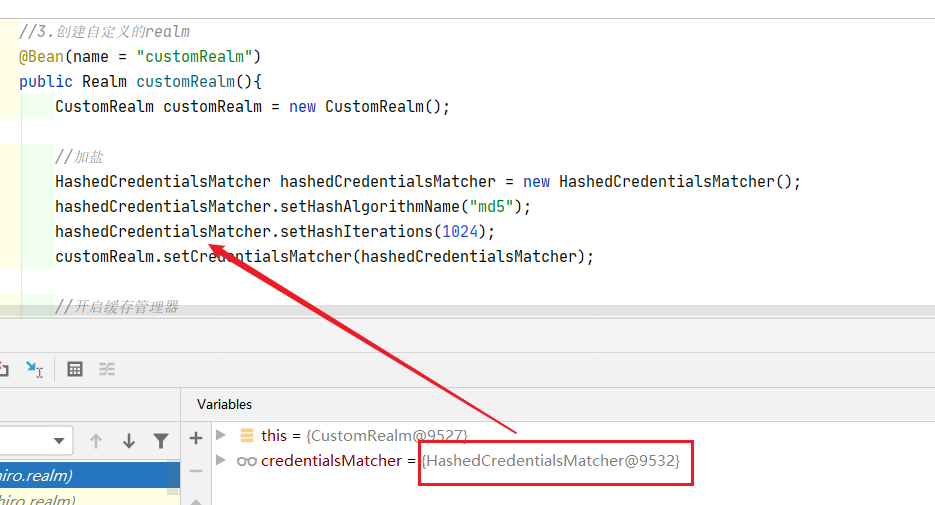Click the 'public' keyword
Viewport: 935px width, 505px height.
46,82
